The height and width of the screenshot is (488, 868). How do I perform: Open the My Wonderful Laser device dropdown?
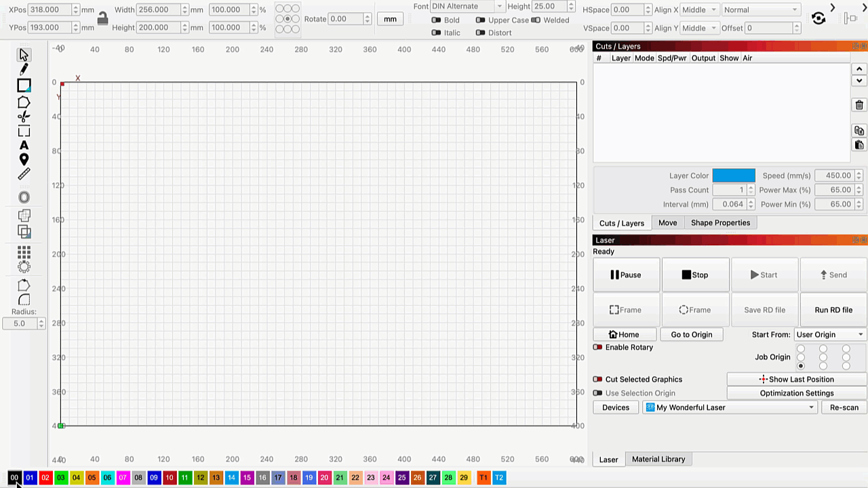730,407
